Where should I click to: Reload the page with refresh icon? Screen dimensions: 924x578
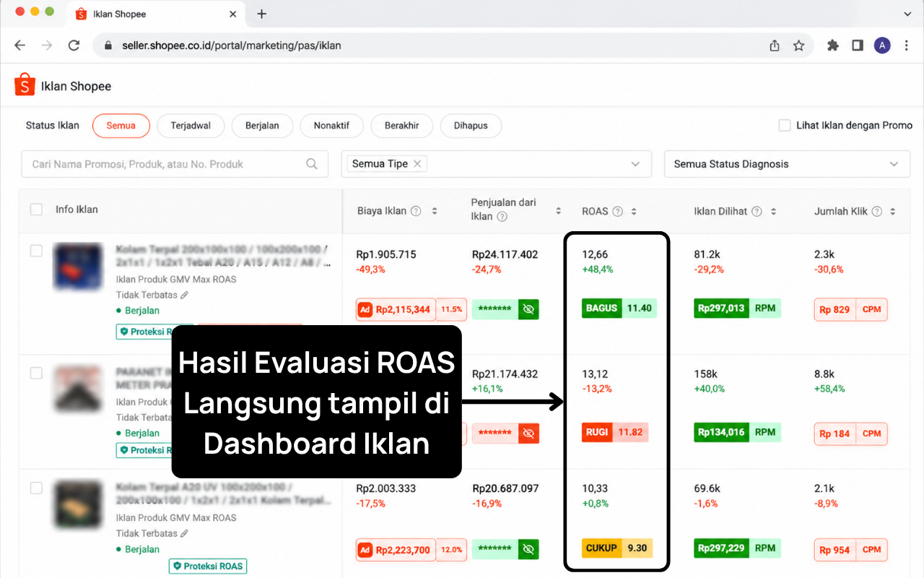coord(74,46)
